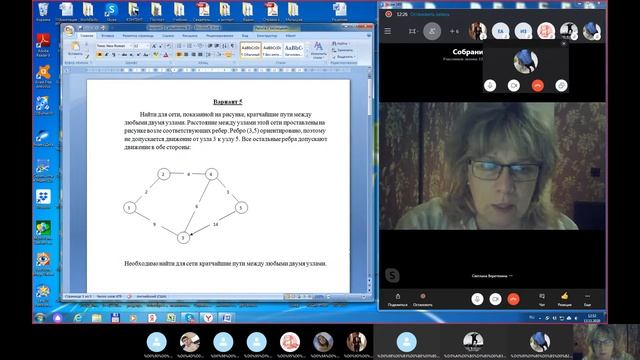Select the ИЗ participant avatar in Skype
The height and width of the screenshot is (360, 640).
[523, 31]
